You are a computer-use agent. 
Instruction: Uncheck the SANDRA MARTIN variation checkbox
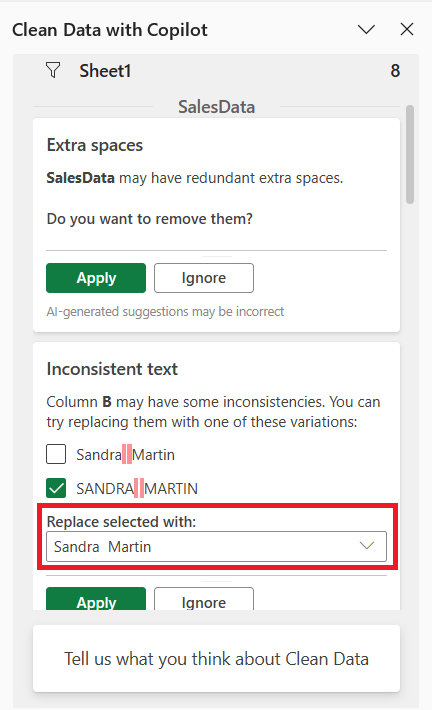pyautogui.click(x=56, y=488)
